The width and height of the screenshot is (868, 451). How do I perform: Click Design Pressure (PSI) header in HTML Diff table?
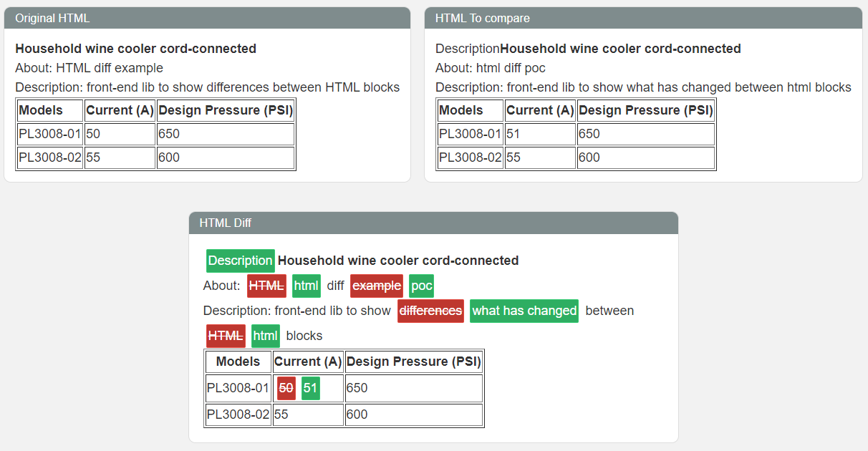(414, 362)
